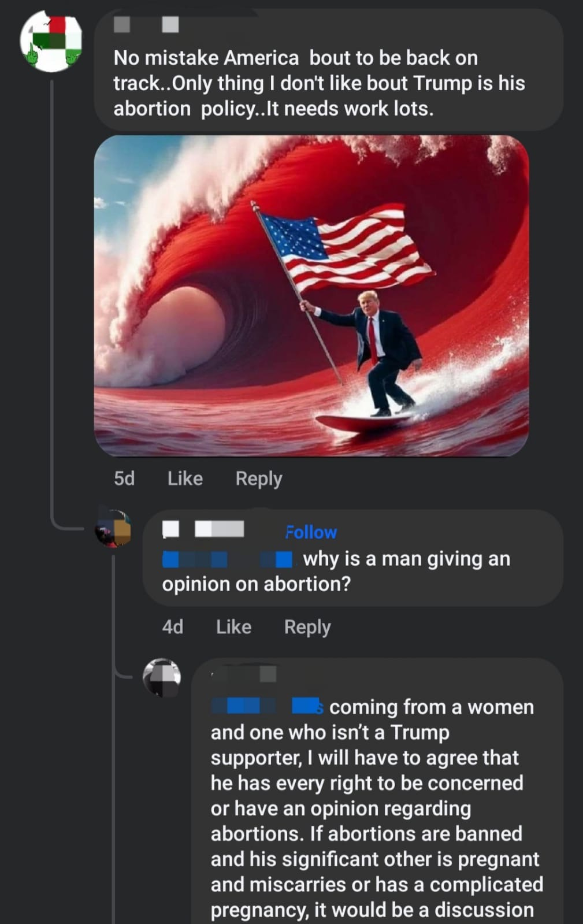583x924 pixels.
Task: Like the 'why is a man' comment
Action: [x=233, y=627]
